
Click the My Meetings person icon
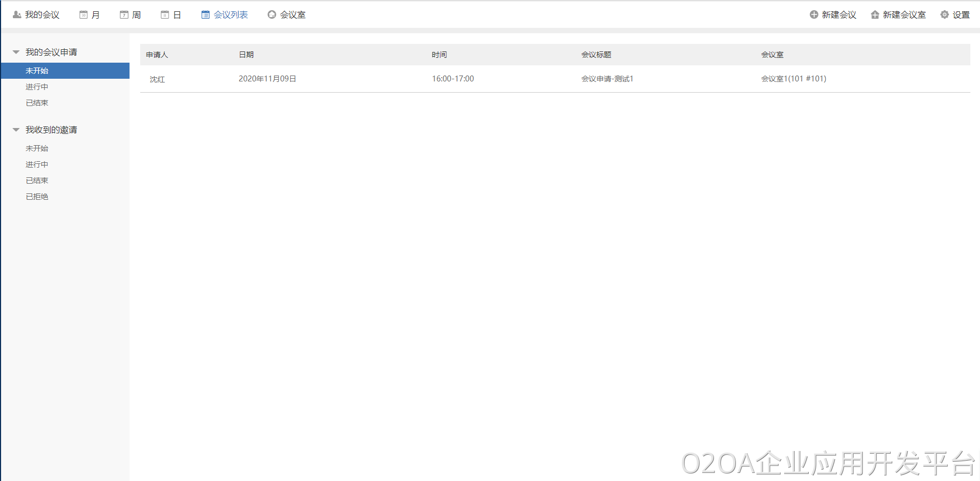tap(17, 15)
